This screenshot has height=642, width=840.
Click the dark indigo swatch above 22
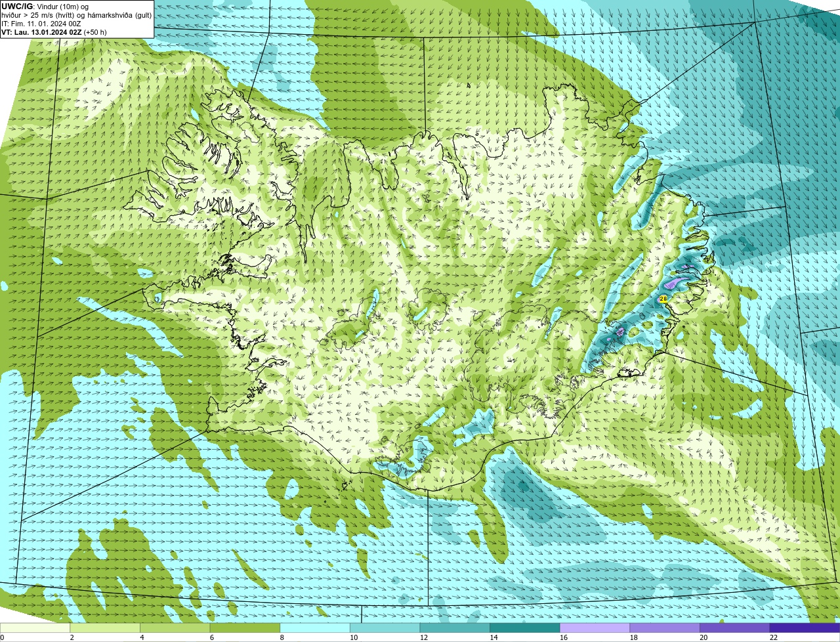point(805,628)
